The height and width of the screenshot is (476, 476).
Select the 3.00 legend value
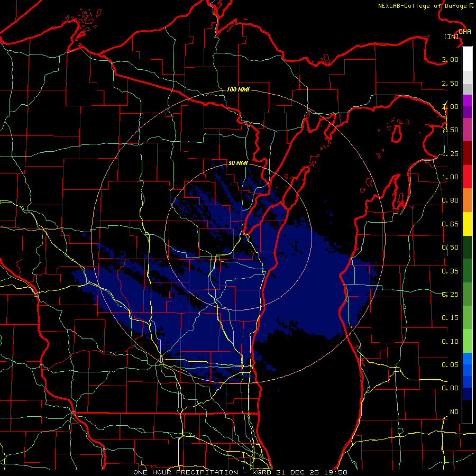tap(450, 59)
